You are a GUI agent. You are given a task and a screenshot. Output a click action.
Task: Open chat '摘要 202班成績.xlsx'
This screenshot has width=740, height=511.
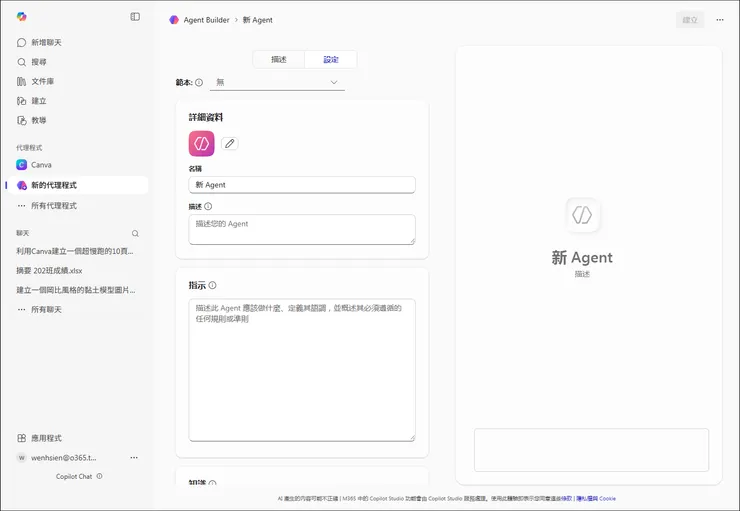[49, 270]
